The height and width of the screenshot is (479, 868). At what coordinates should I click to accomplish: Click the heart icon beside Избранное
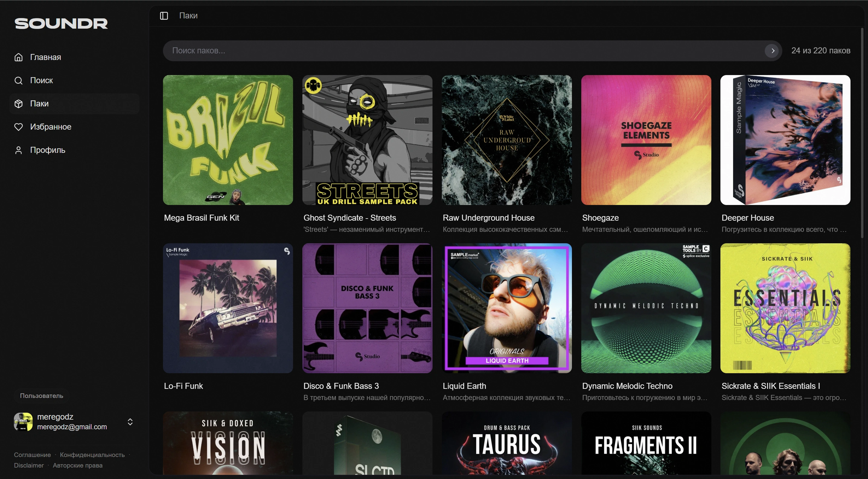pyautogui.click(x=18, y=127)
